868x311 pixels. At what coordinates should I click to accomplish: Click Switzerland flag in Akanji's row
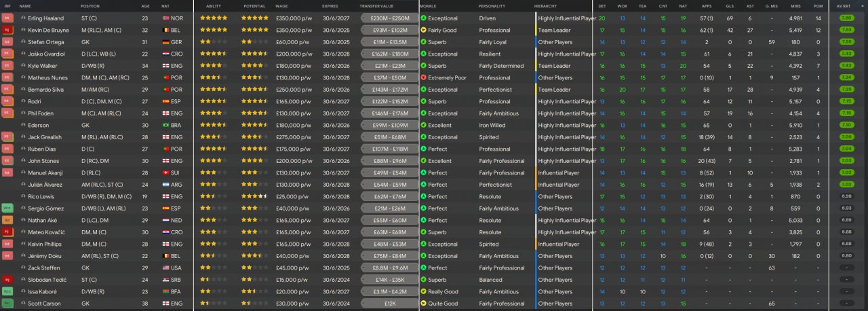165,172
